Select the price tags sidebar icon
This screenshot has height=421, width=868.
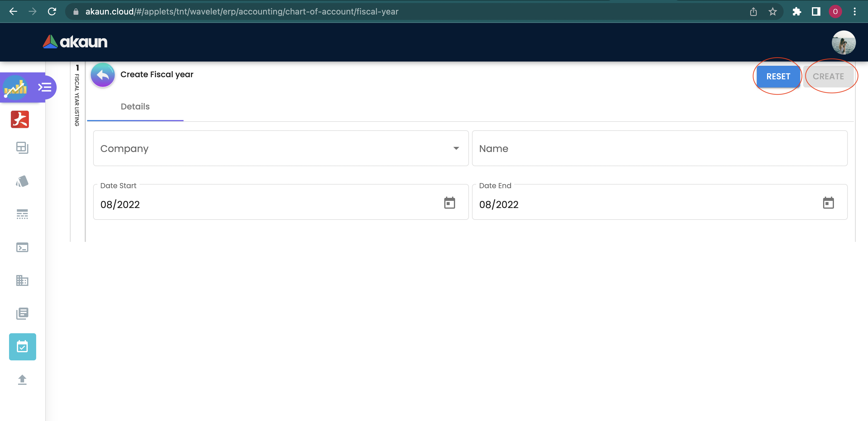coord(22,181)
